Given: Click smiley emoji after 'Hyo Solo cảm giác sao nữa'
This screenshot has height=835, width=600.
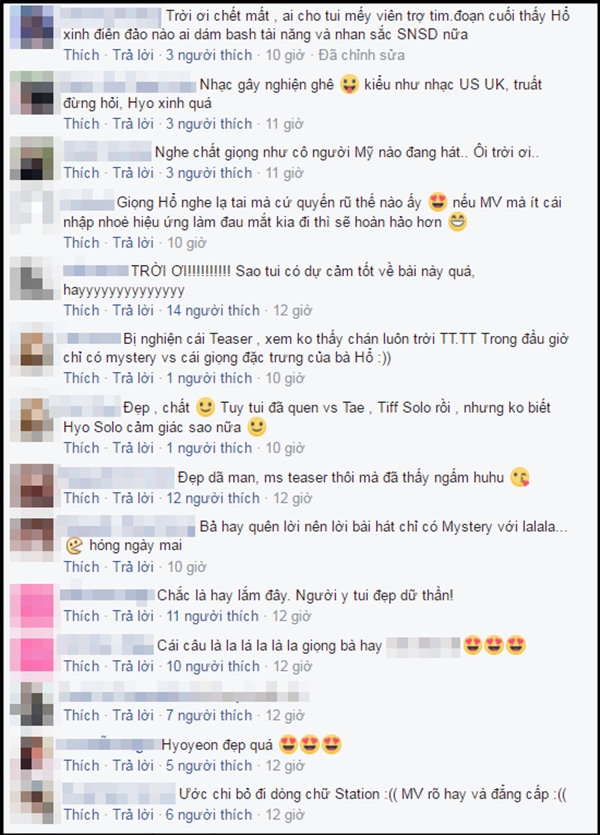Looking at the screenshot, I should click(x=257, y=427).
